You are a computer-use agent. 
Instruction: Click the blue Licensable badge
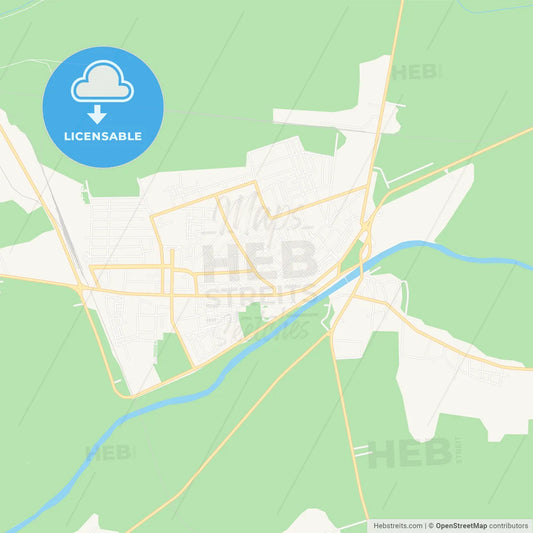tap(103, 107)
